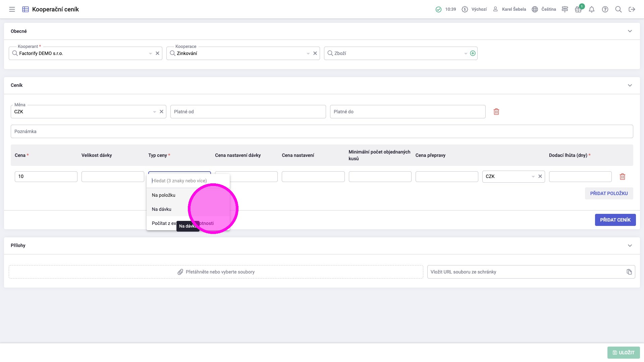Image resolution: width=644 pixels, height=362 pixels.
Task: Open the gift box updates icon
Action: 578,9
